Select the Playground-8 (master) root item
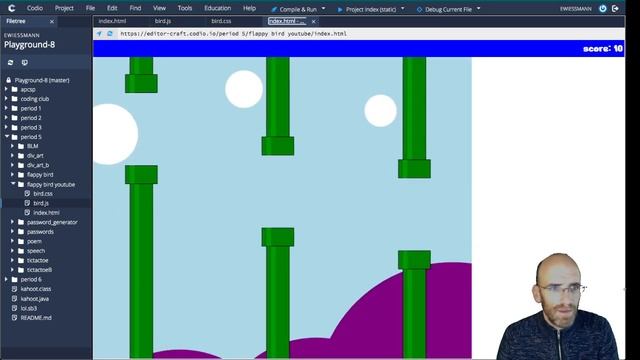 click(x=42, y=80)
